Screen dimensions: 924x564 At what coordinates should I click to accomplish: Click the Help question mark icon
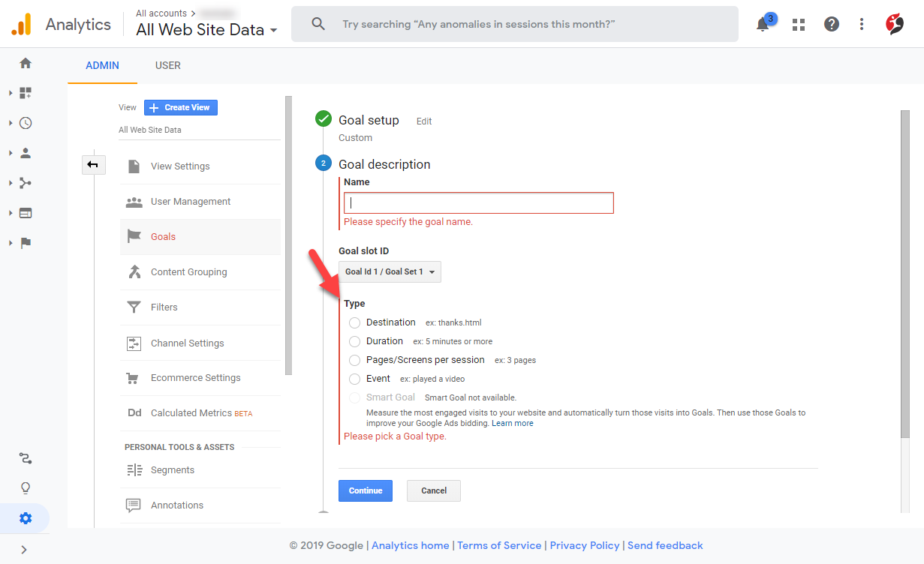[x=831, y=24]
